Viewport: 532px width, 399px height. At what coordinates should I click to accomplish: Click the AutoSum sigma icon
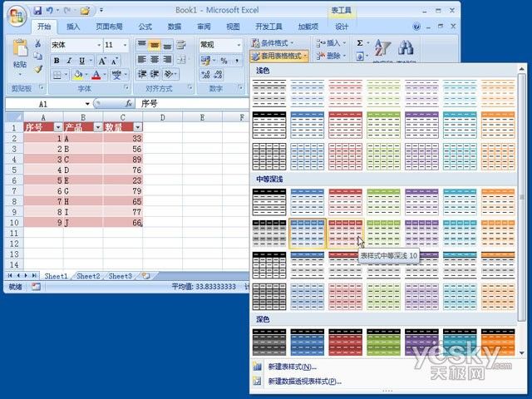(360, 42)
